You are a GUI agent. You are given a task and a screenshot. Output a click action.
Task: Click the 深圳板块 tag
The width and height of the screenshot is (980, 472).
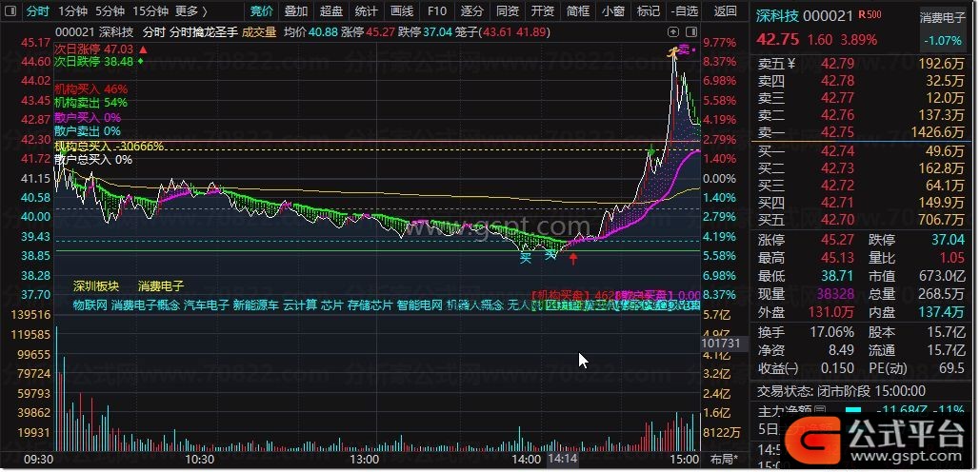[96, 286]
